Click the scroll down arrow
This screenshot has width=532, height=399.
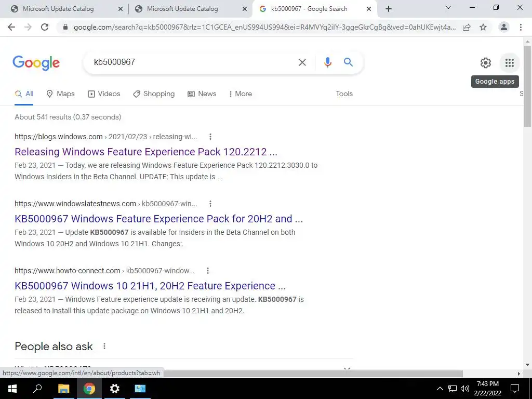[527, 365]
